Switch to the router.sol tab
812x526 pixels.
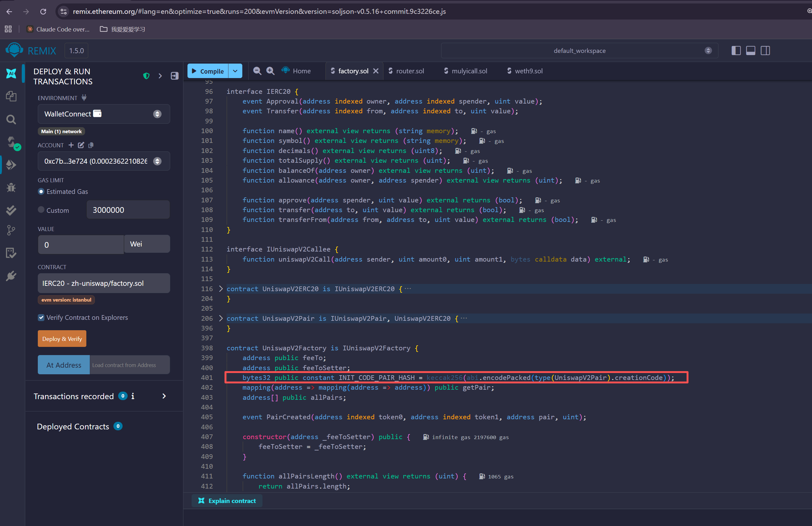coord(409,71)
